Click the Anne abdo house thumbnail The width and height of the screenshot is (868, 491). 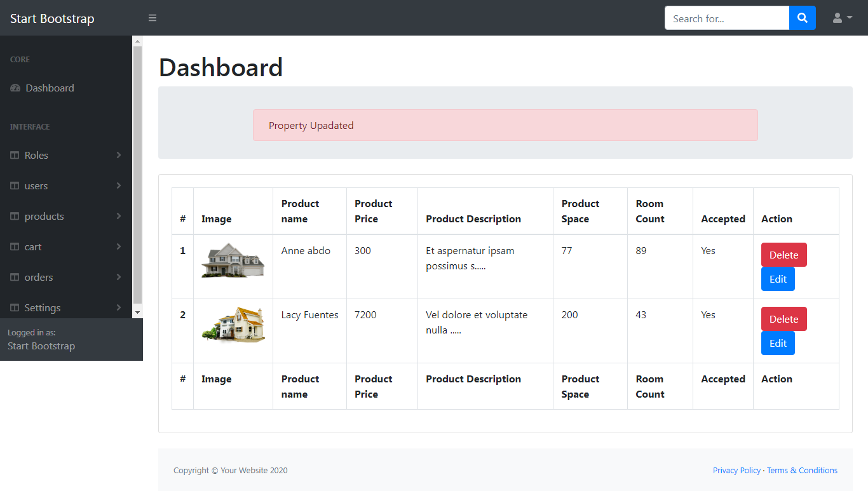click(x=233, y=260)
